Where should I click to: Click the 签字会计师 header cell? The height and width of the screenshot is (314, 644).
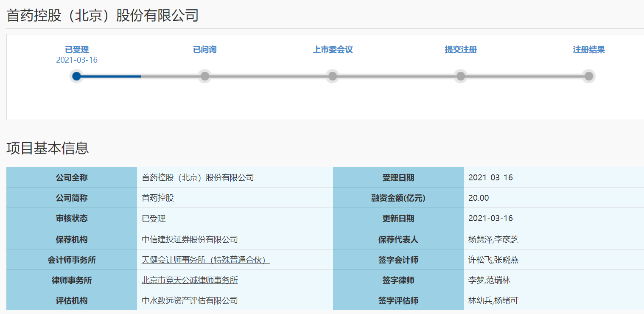click(x=398, y=260)
